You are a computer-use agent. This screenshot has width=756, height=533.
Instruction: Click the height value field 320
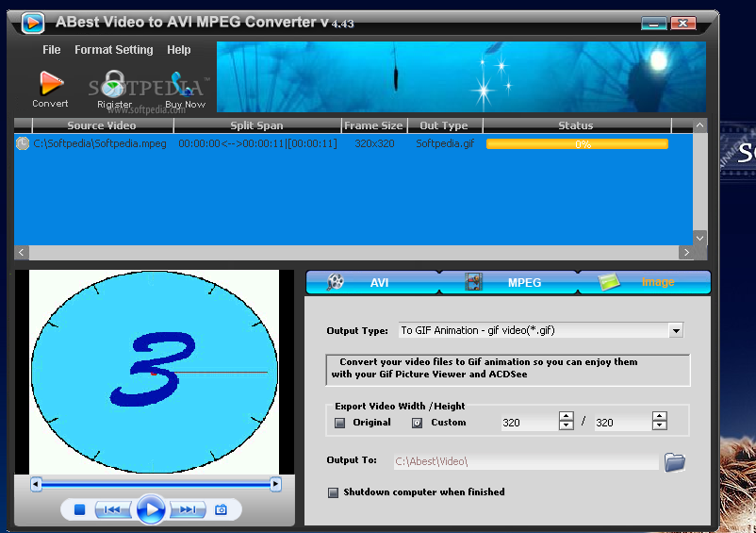[x=623, y=423]
